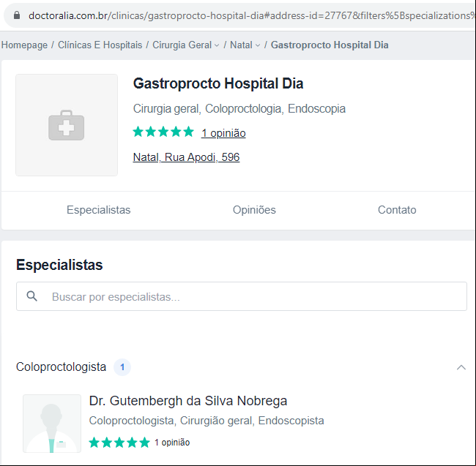Open the clinic's 1 opinião link

tap(223, 133)
